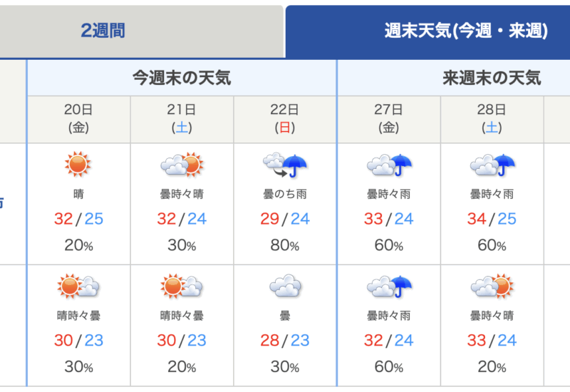
Task: Click the 20日(金) date header
Action: coord(78,119)
